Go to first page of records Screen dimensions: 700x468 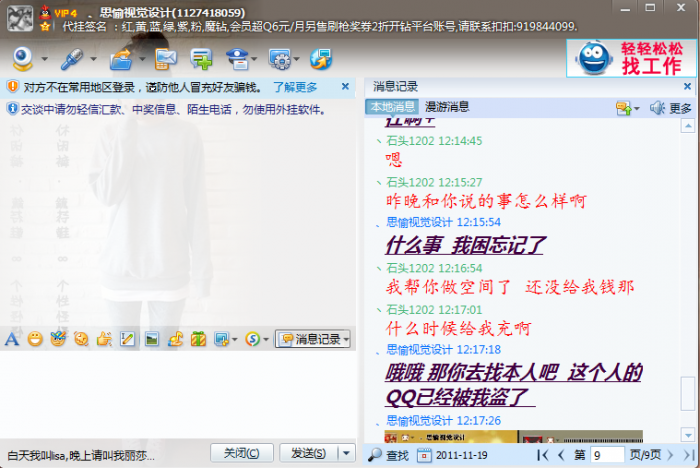click(x=542, y=455)
